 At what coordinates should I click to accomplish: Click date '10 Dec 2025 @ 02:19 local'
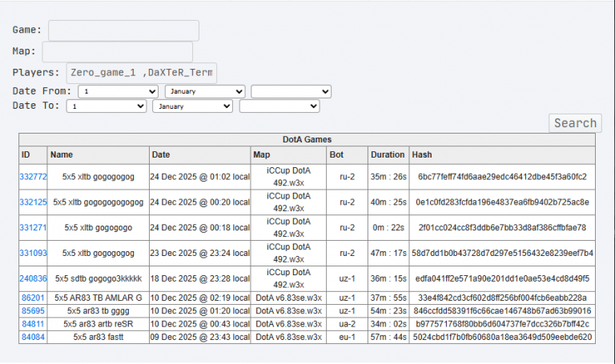199,298
